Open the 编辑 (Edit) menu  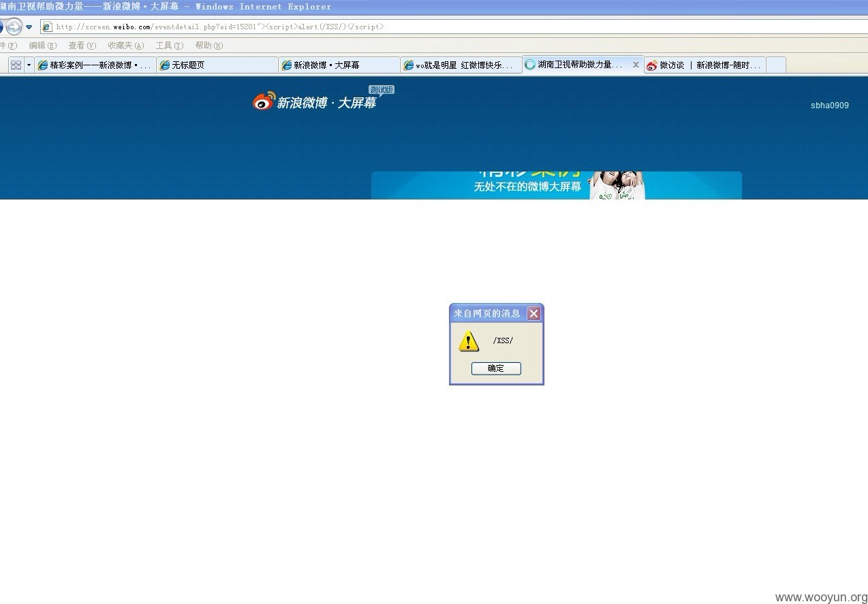pos(43,46)
